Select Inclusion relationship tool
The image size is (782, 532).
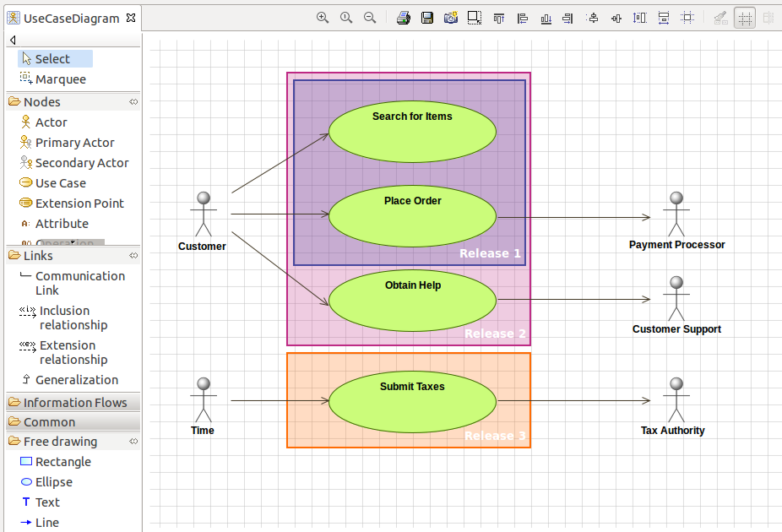(64, 318)
